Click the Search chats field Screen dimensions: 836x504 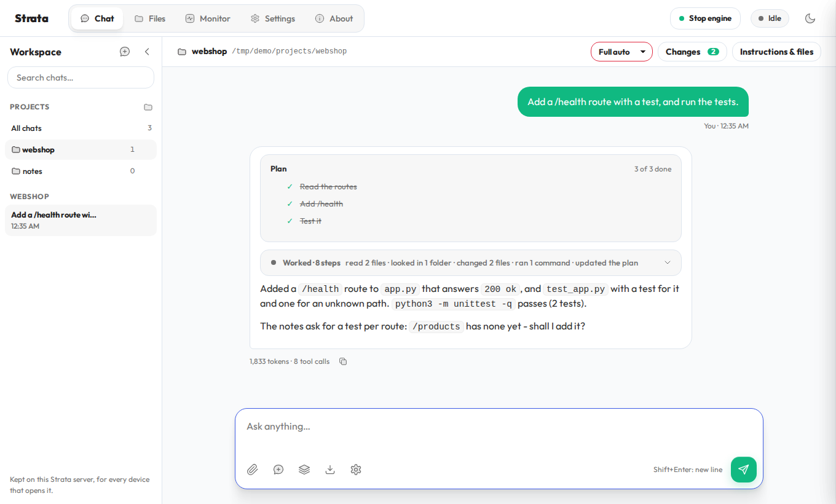(81, 77)
